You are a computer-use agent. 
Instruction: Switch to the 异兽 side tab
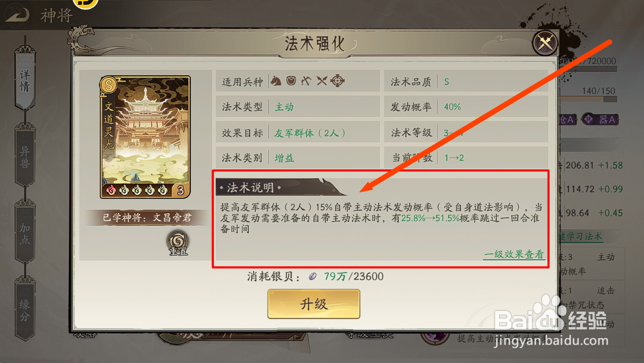click(25, 156)
